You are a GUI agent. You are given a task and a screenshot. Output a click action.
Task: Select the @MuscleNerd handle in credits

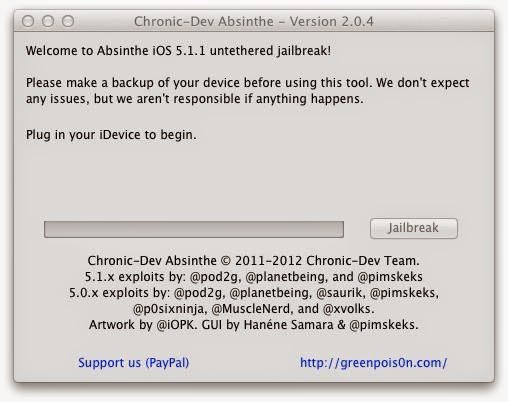click(x=251, y=309)
